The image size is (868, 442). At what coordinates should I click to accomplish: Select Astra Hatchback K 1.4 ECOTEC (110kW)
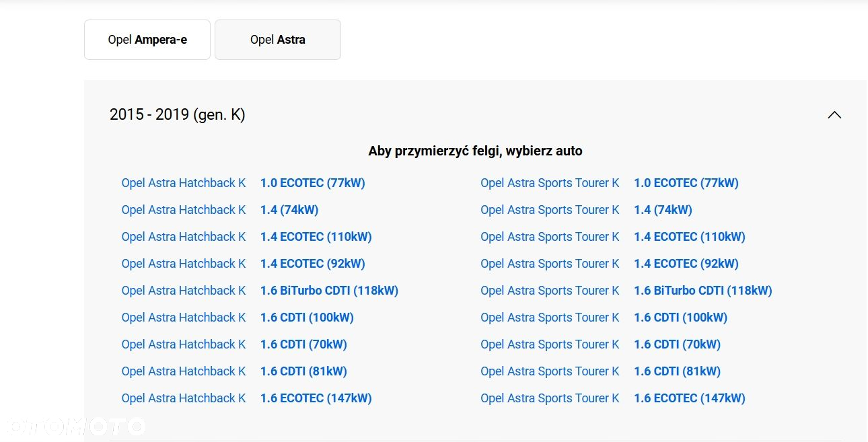[247, 237]
